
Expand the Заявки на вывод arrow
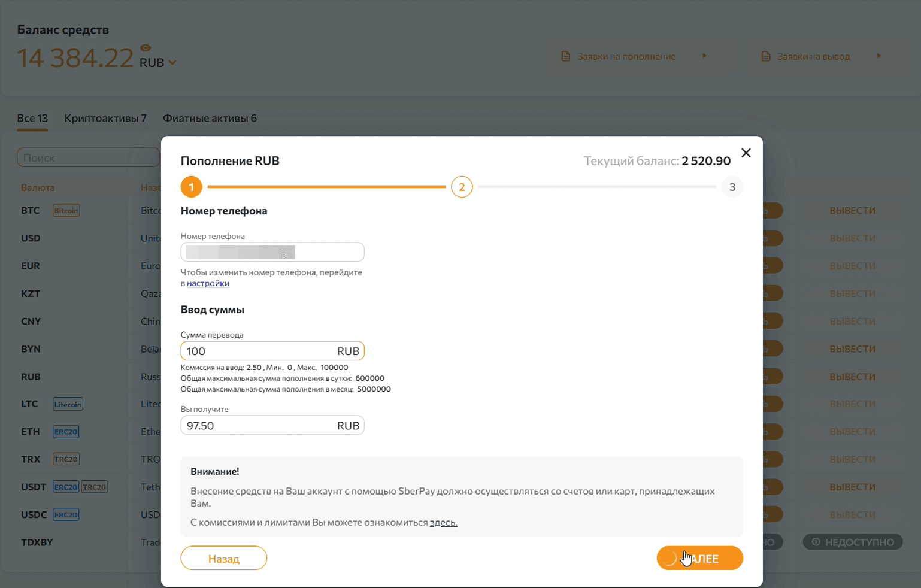[878, 56]
